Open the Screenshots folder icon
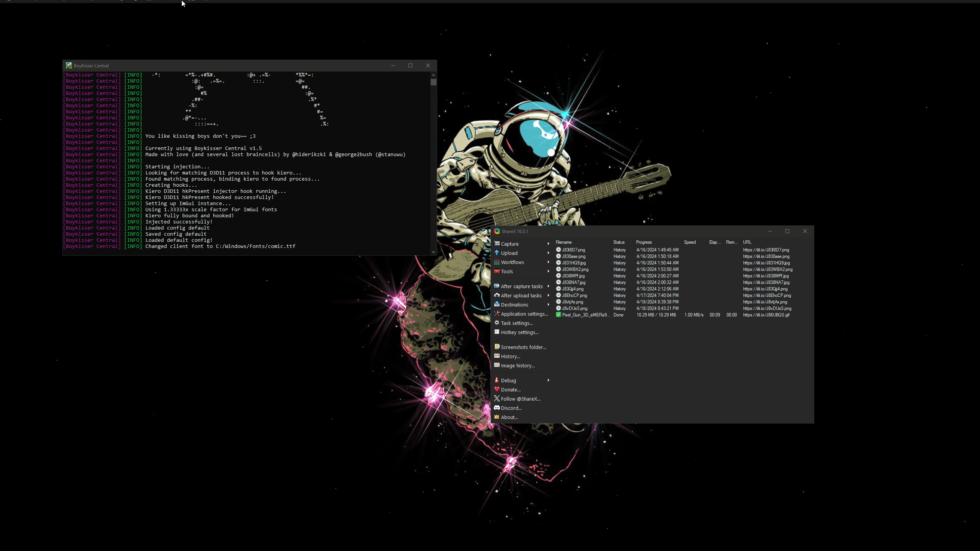This screenshot has height=551, width=980. pos(497,347)
